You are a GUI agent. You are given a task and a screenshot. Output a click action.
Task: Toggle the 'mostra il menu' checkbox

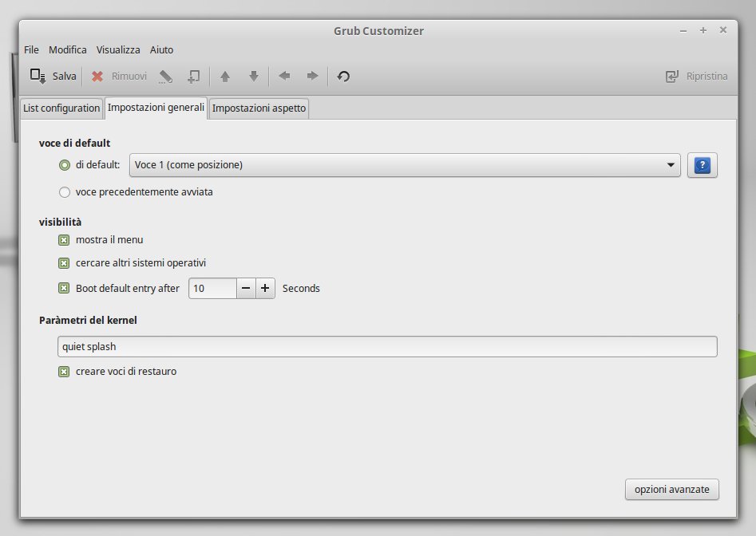[x=64, y=240]
